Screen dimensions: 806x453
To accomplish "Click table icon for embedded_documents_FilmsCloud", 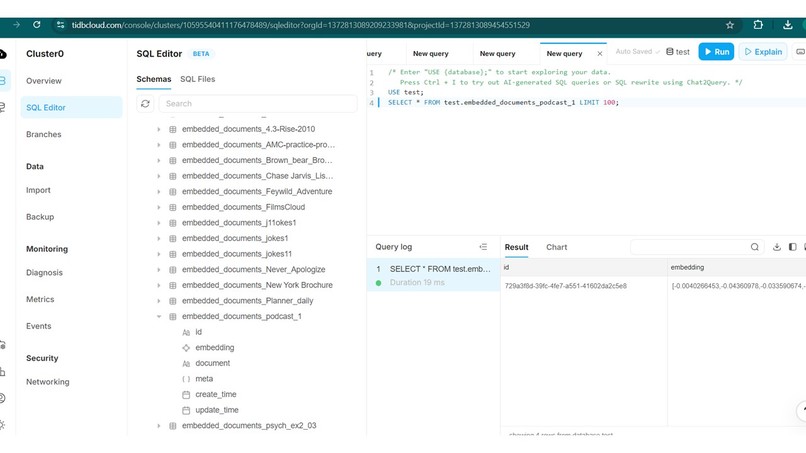I will pos(173,207).
